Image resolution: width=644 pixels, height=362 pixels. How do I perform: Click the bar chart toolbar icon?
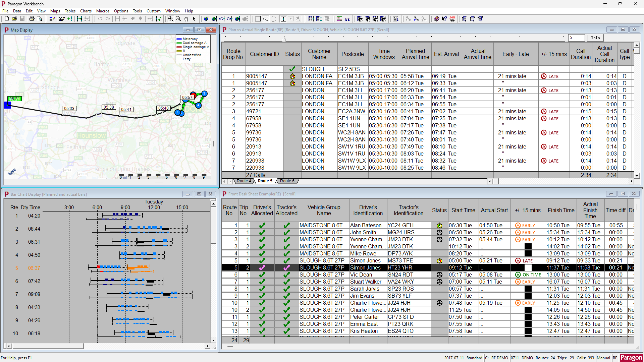tap(347, 19)
